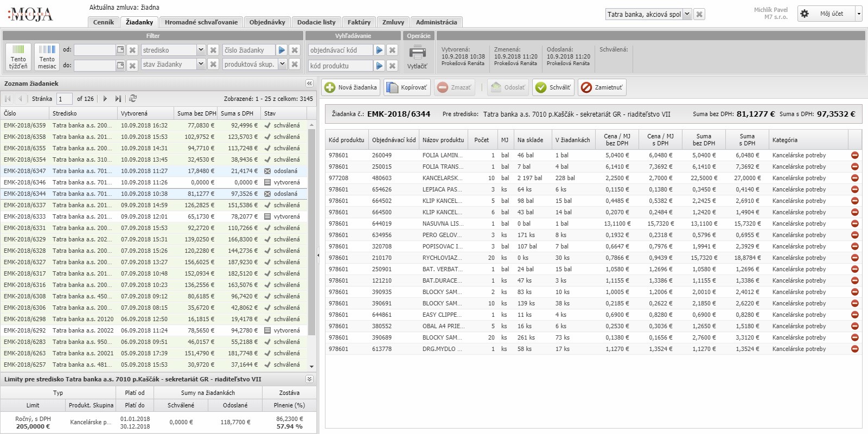Clear the číslo žiadanky field
This screenshot has width=868, height=434.
(x=295, y=50)
